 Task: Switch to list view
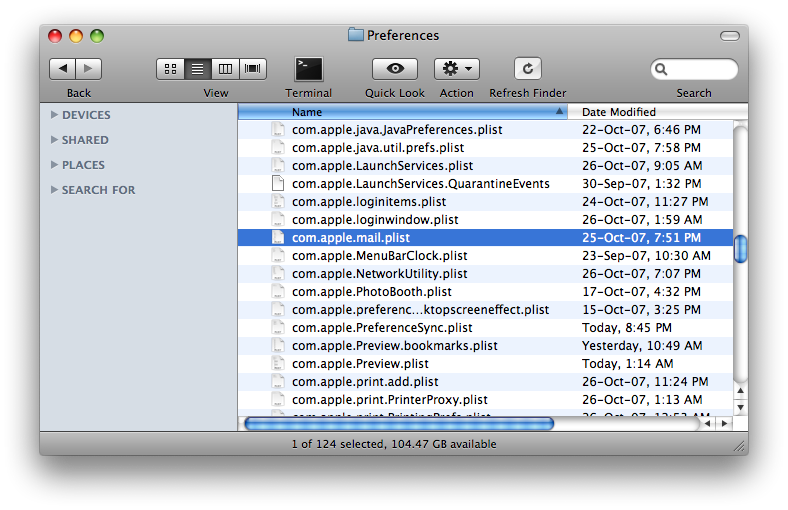(x=198, y=69)
